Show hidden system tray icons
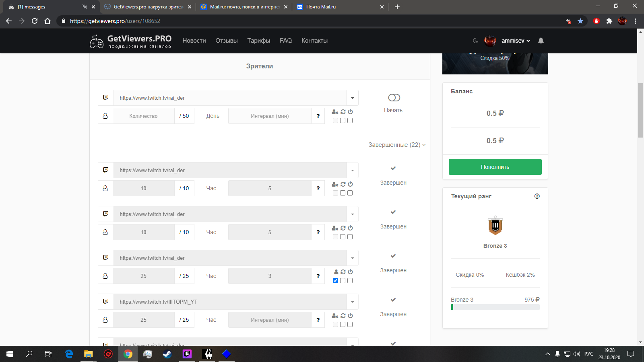644x362 pixels. pyautogui.click(x=547, y=354)
